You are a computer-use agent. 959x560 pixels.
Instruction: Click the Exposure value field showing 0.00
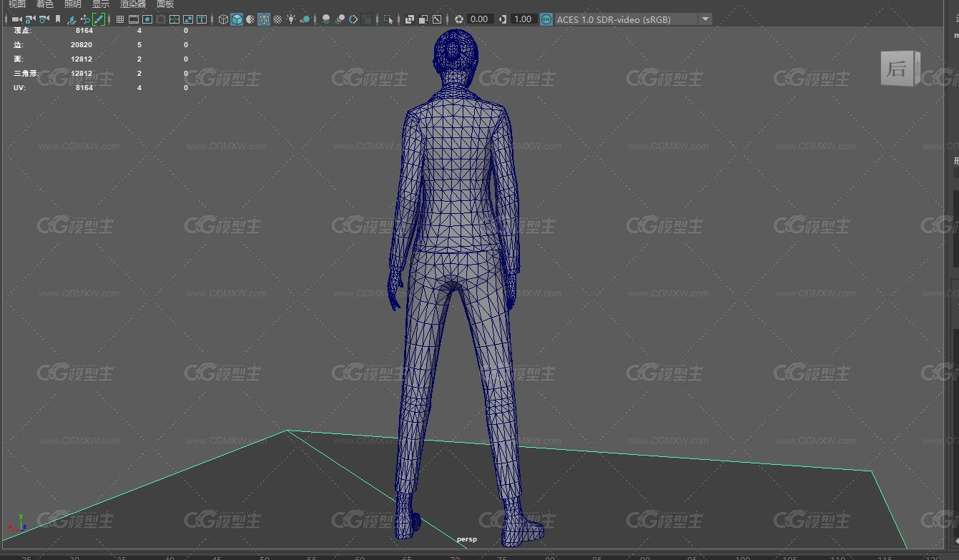(x=479, y=19)
